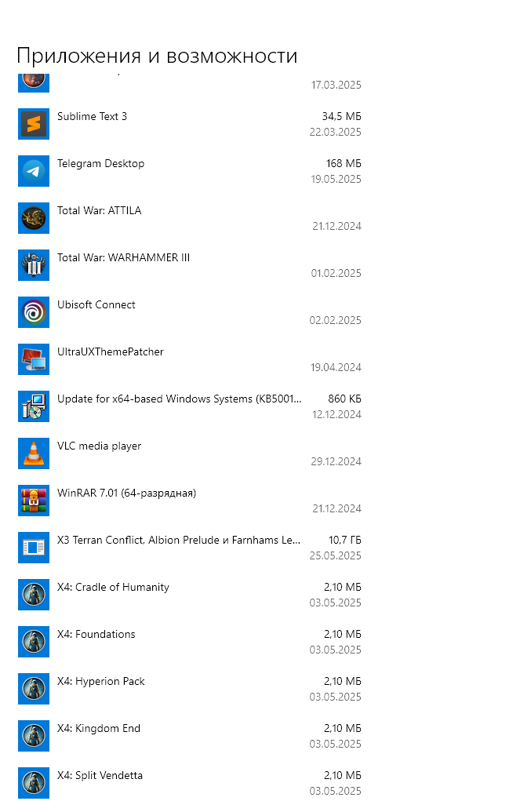Screen dimensions: 531x812
Task: Select the X4: Split Vendetta entry name
Action: pyautogui.click(x=100, y=776)
